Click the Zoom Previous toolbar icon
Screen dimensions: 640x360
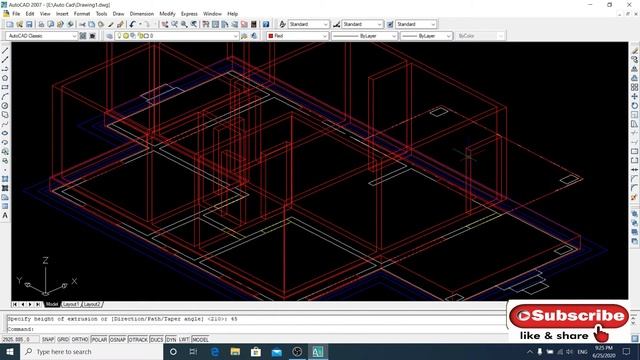(x=194, y=24)
